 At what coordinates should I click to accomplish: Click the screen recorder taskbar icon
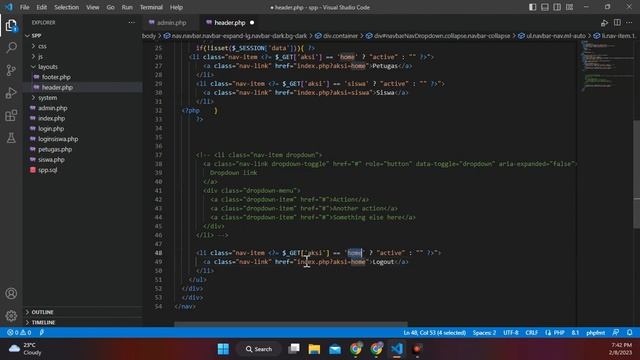coord(417,349)
